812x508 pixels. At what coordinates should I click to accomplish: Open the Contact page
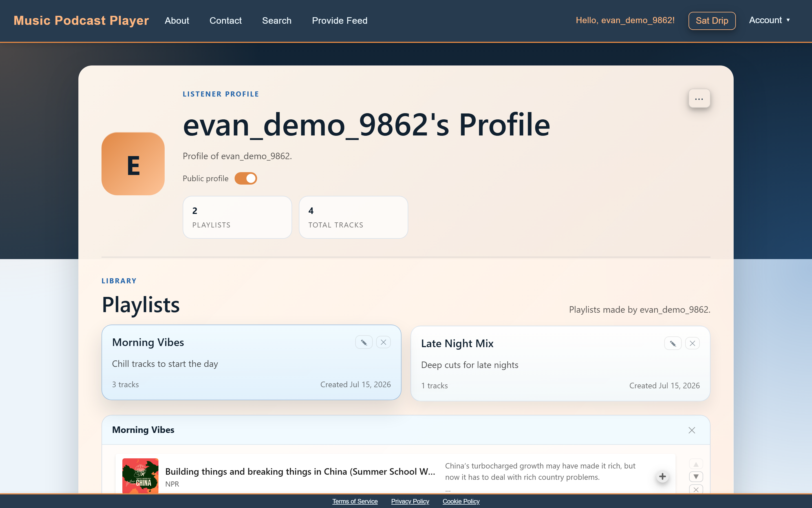click(x=226, y=21)
